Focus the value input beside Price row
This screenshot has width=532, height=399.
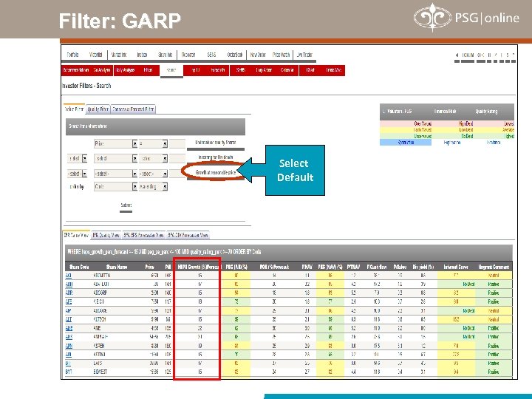coord(177,144)
